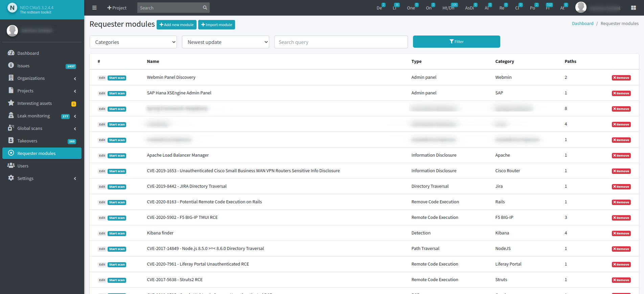This screenshot has height=294, width=644.
Task: Focus the Search query field
Action: pyautogui.click(x=341, y=42)
